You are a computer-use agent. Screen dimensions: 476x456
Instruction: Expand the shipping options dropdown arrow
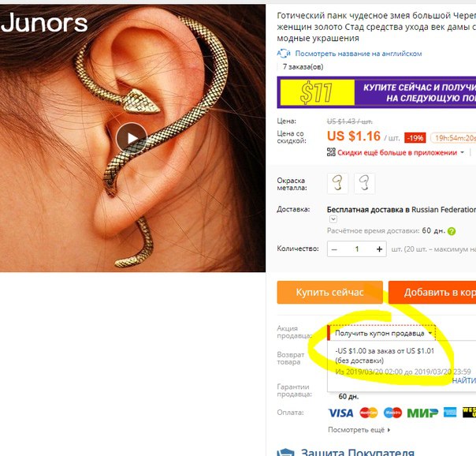click(333, 219)
